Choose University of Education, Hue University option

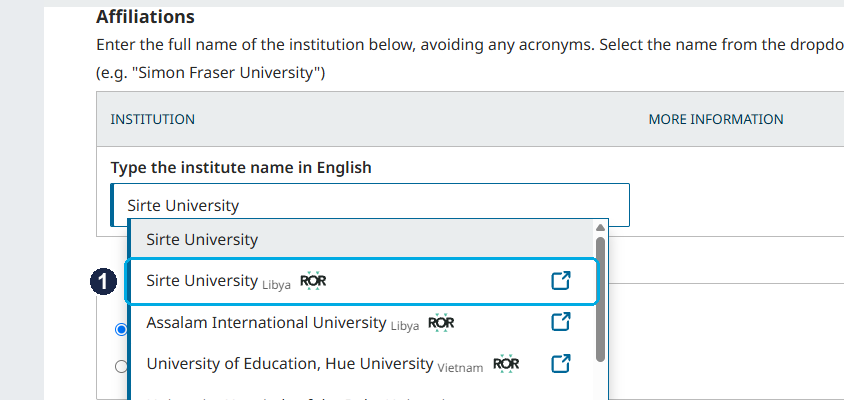point(362,364)
